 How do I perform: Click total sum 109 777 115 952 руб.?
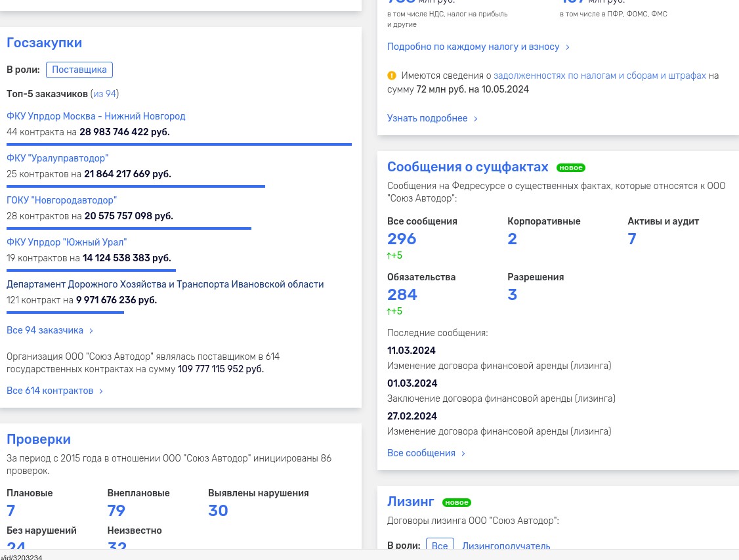[x=221, y=368]
